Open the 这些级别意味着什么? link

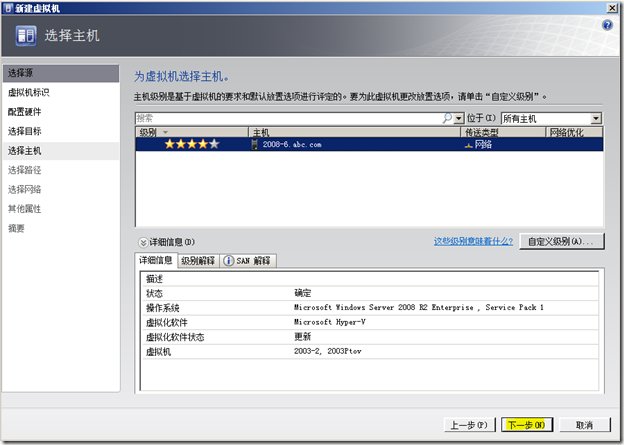(473, 241)
